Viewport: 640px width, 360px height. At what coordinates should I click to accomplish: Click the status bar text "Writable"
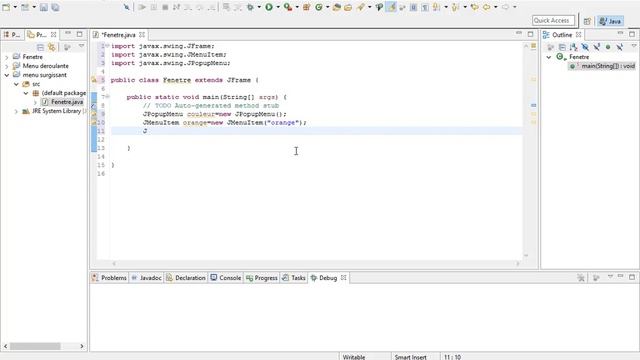coord(354,357)
